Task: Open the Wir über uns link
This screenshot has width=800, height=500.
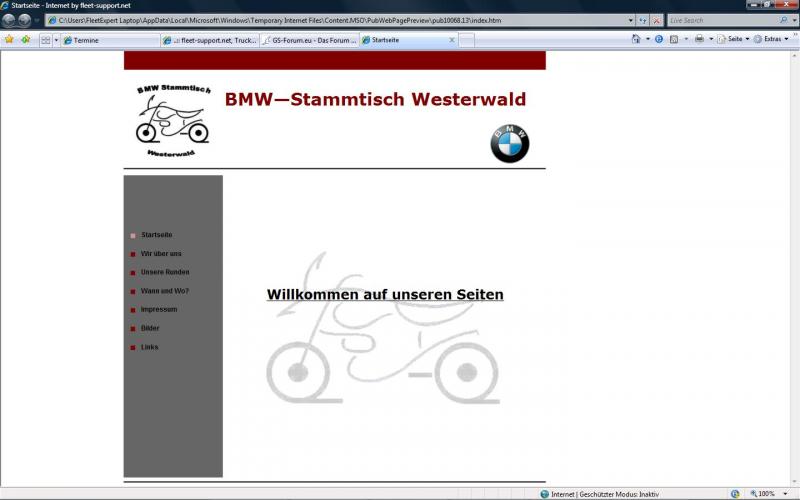Action: 161,254
